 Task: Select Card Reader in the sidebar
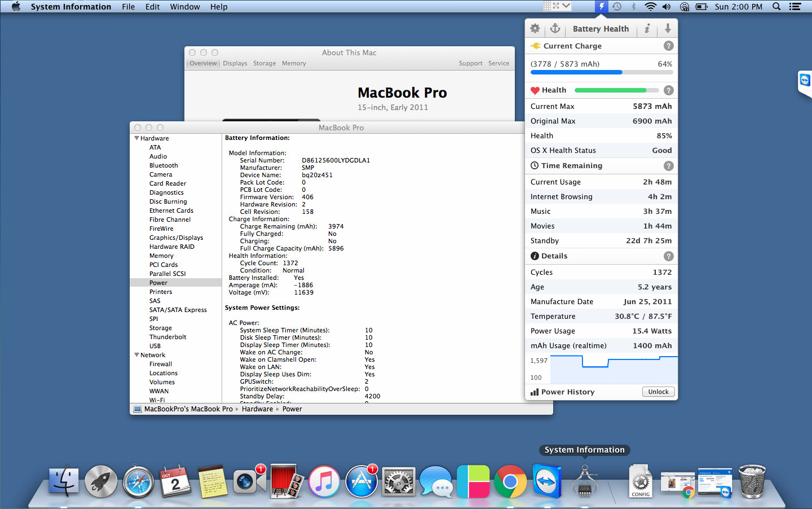point(167,183)
